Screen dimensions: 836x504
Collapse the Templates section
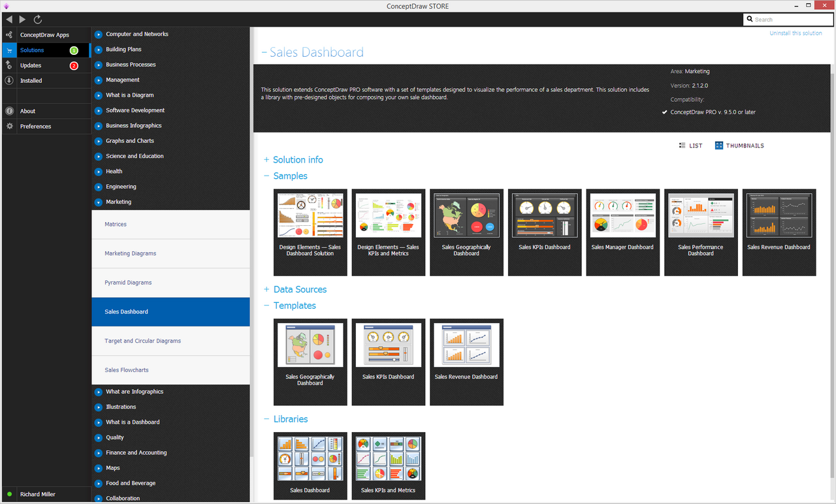point(266,306)
